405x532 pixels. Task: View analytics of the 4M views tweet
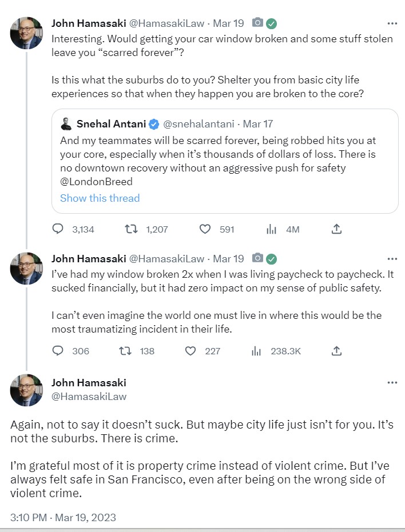pyautogui.click(x=272, y=229)
